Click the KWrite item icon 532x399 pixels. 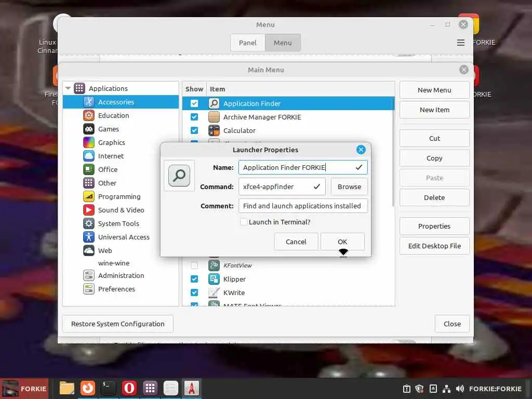pyautogui.click(x=214, y=292)
